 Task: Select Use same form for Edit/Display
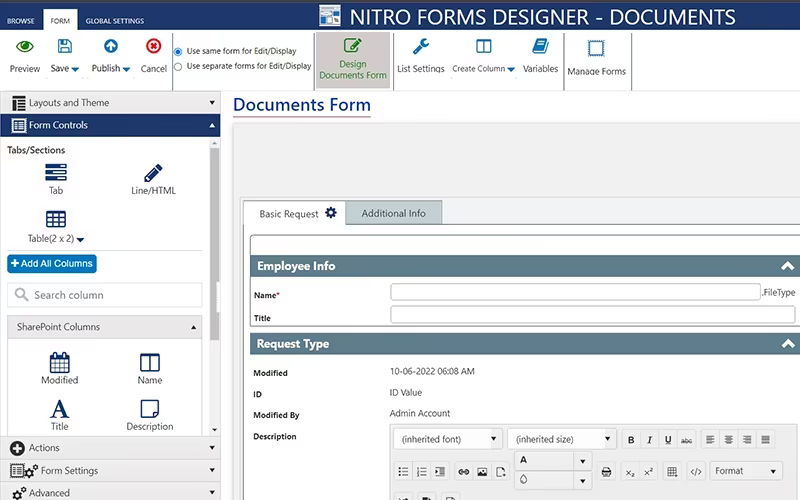(x=178, y=52)
